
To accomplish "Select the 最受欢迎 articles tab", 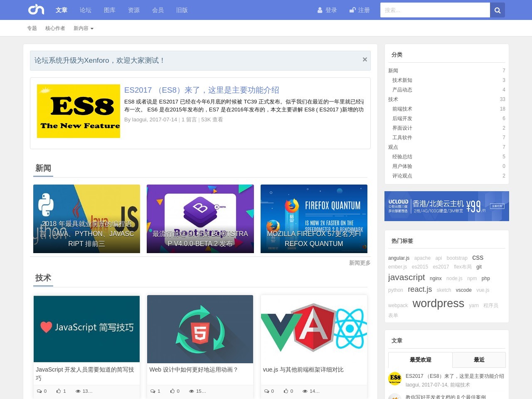I will [420, 360].
